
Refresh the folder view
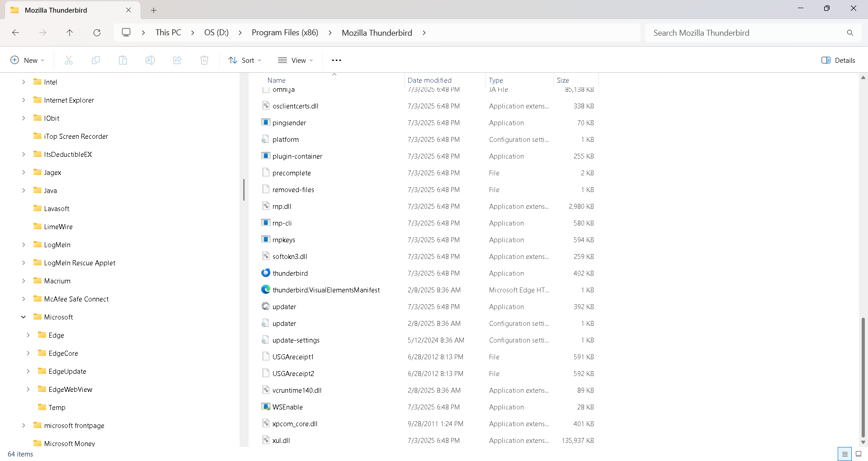(x=97, y=33)
